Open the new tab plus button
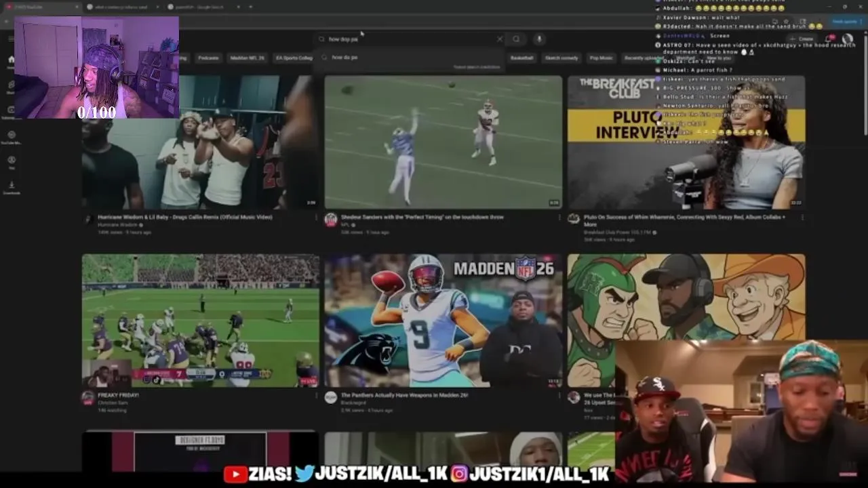 [251, 7]
